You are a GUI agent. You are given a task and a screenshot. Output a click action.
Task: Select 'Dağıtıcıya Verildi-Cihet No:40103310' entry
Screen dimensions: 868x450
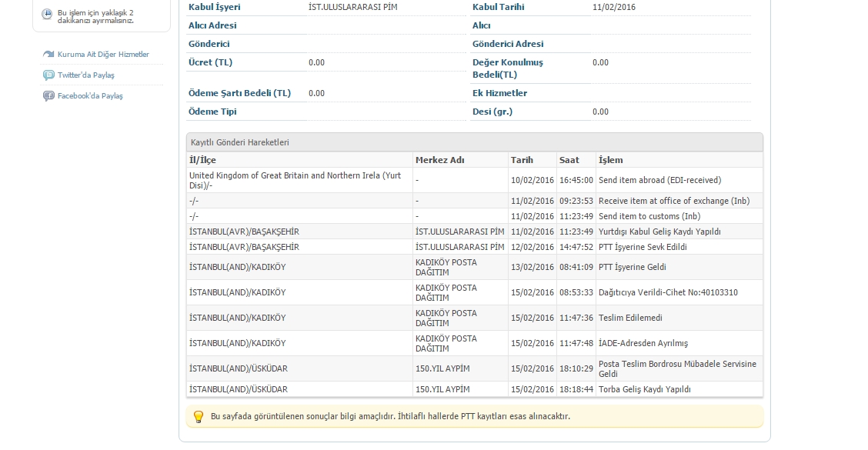tap(668, 292)
